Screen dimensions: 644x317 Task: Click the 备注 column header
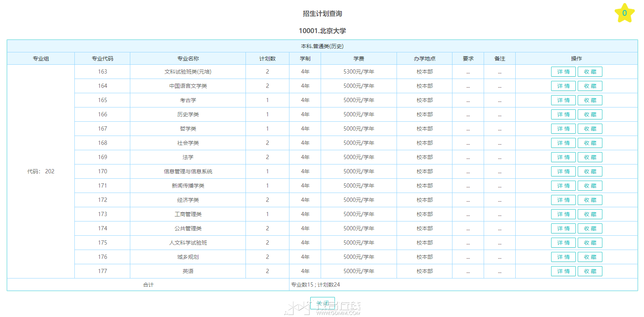pyautogui.click(x=500, y=59)
